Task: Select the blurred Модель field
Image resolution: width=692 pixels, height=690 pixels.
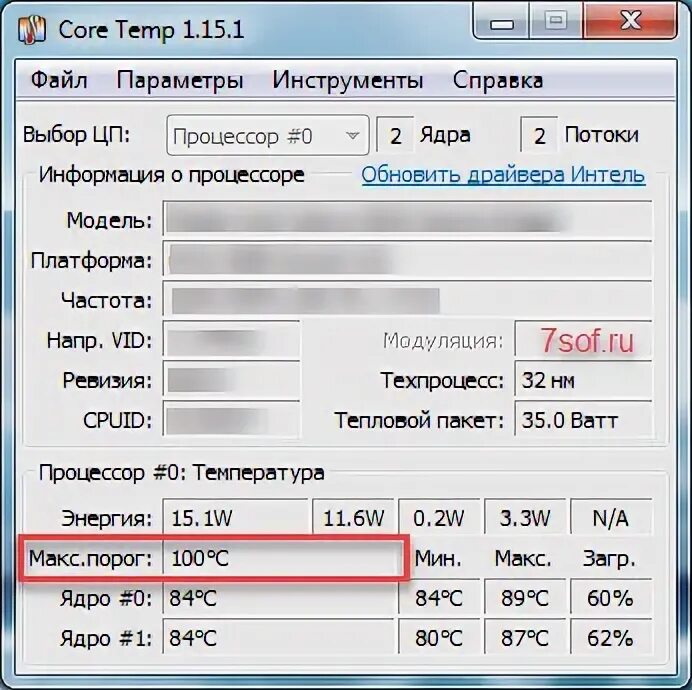Action: (x=407, y=220)
